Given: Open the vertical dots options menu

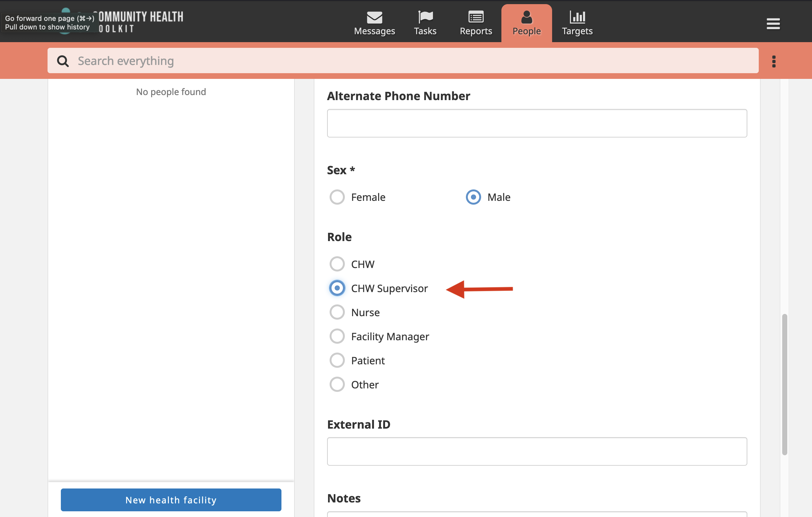Looking at the screenshot, I should coord(774,61).
